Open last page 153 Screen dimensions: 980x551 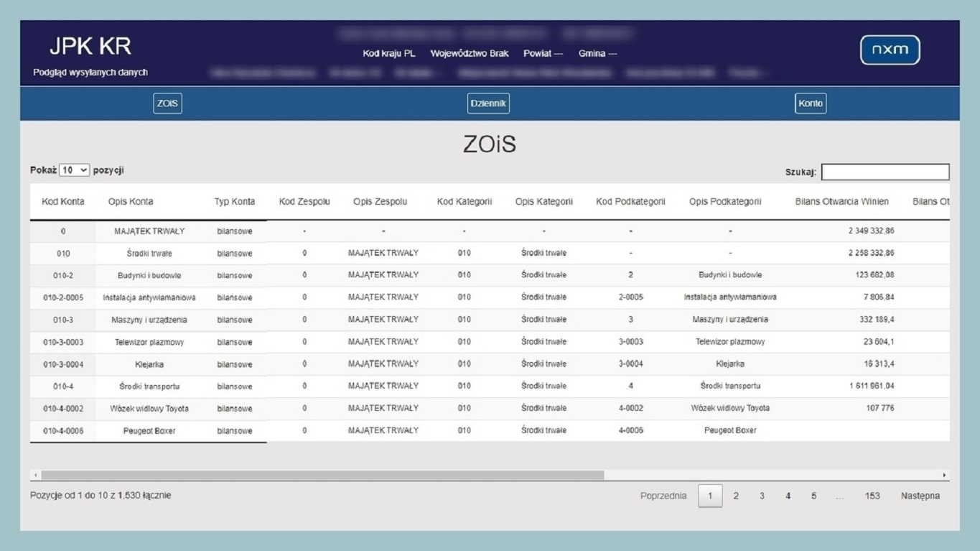[872, 496]
